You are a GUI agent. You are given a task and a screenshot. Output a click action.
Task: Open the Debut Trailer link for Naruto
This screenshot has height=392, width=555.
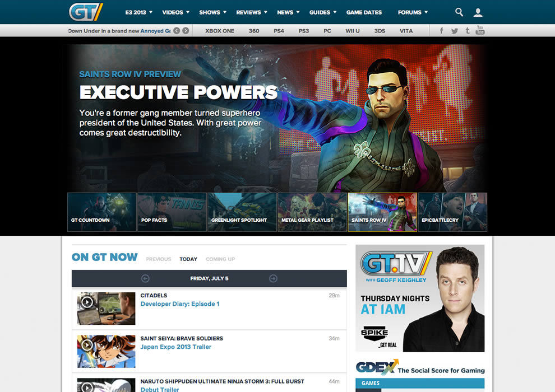pos(160,389)
